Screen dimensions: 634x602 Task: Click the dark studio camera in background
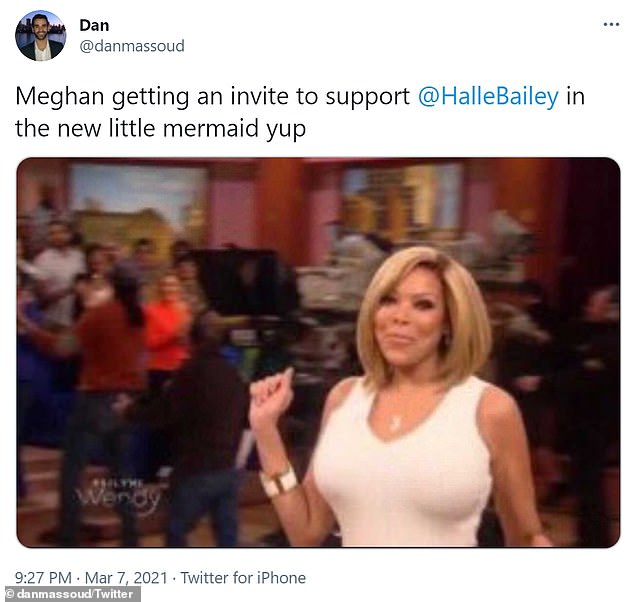pyautogui.click(x=243, y=281)
